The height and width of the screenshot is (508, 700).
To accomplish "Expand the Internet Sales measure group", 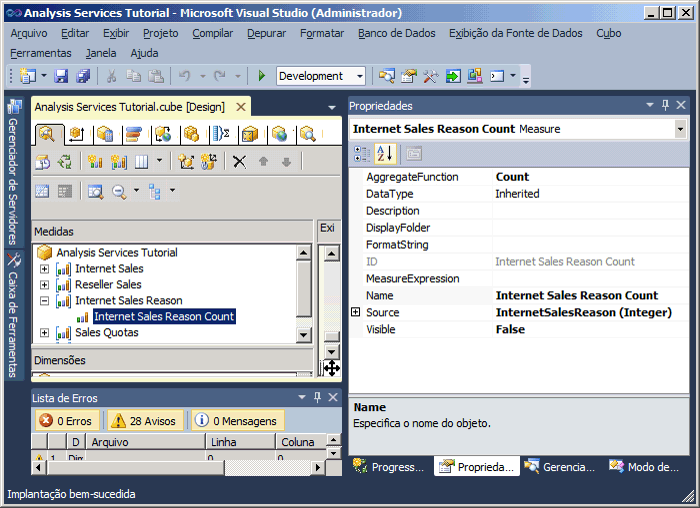I will click(x=44, y=269).
